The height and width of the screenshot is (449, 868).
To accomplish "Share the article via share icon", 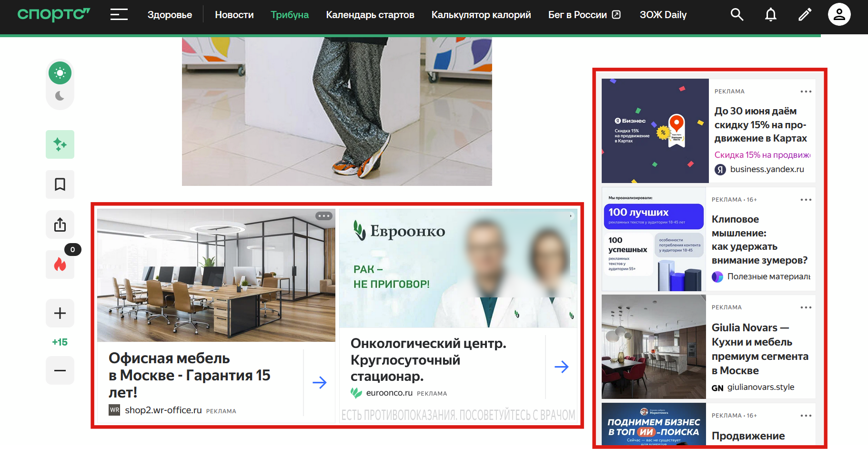I will pos(60,224).
